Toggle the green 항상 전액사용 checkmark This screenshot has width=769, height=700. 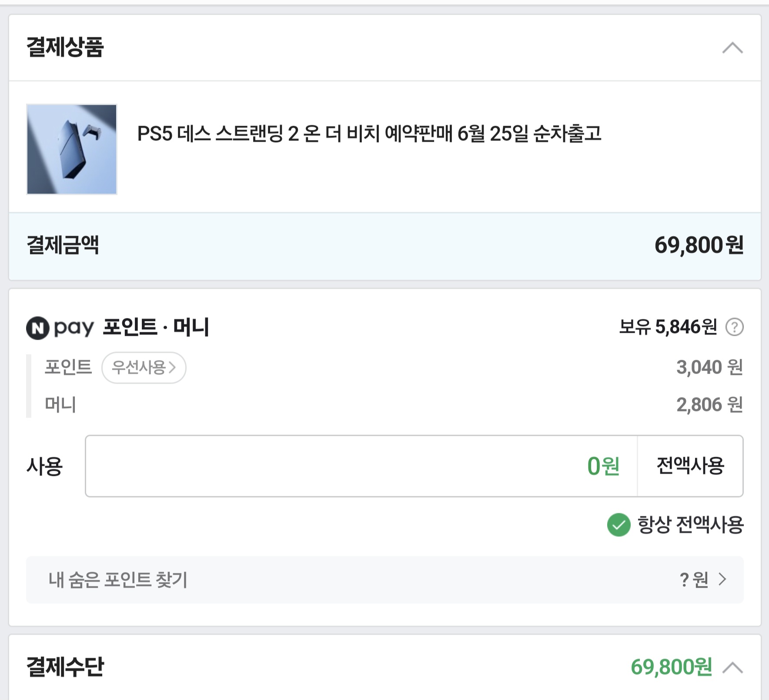pyautogui.click(x=619, y=525)
